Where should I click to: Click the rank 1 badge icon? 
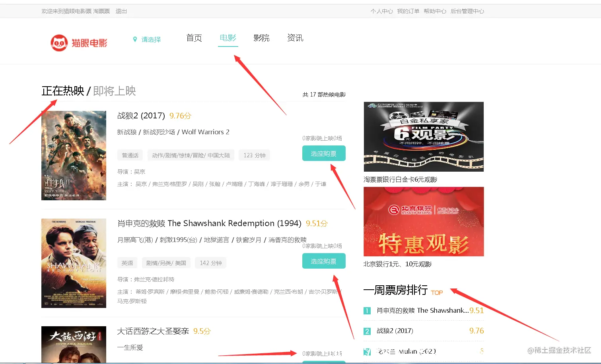[367, 311]
